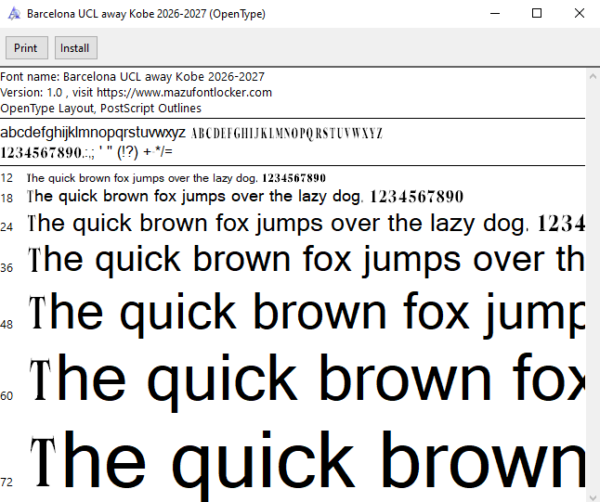Click the size label '18'
Viewport: 600px width, 502px height.
click(x=7, y=198)
